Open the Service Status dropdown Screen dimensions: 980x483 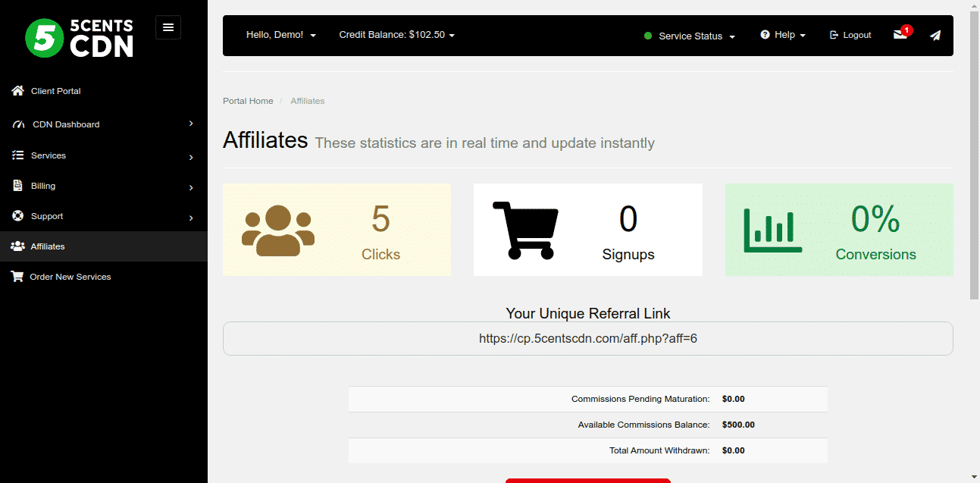point(690,36)
